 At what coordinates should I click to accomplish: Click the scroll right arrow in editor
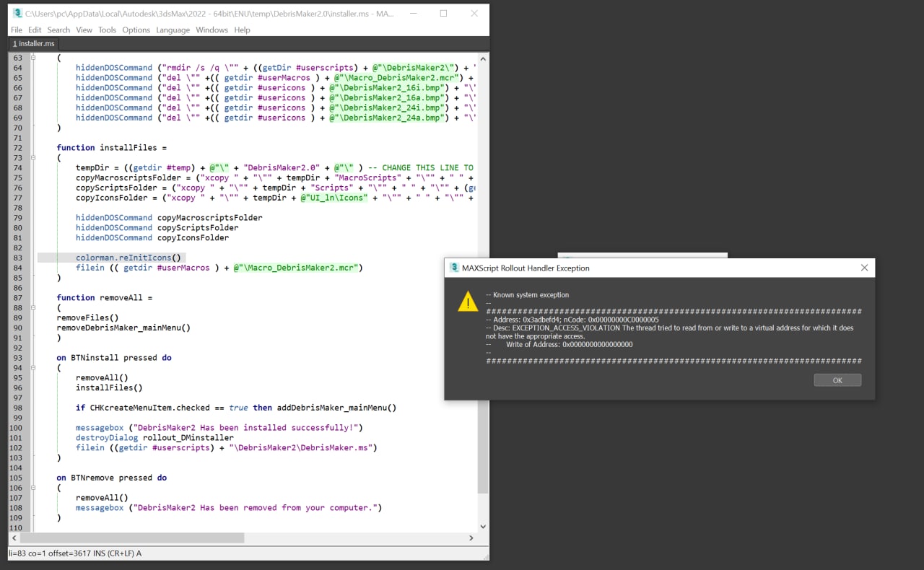coord(471,538)
